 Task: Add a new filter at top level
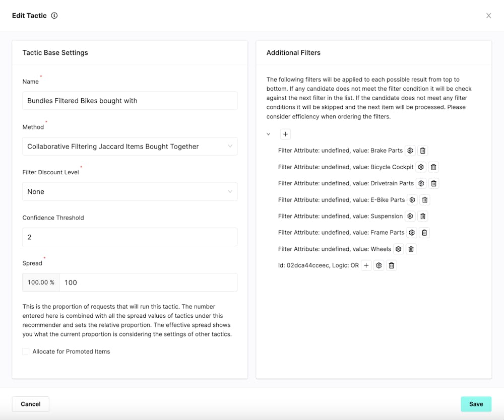click(285, 134)
